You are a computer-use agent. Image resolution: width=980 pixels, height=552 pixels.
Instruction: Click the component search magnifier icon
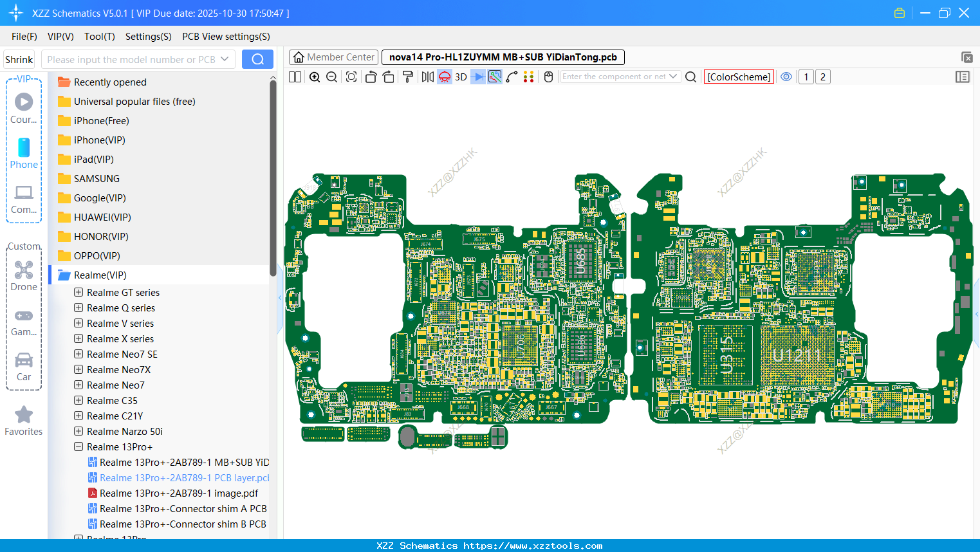tap(690, 77)
